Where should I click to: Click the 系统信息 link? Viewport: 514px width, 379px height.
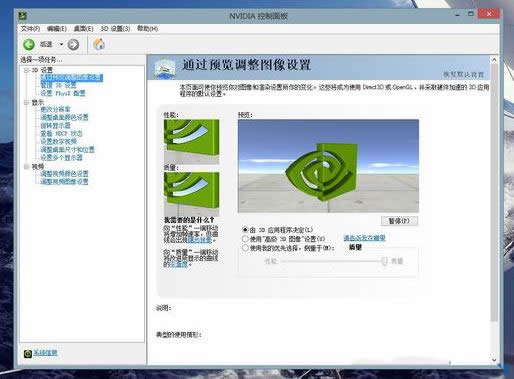coord(45,353)
